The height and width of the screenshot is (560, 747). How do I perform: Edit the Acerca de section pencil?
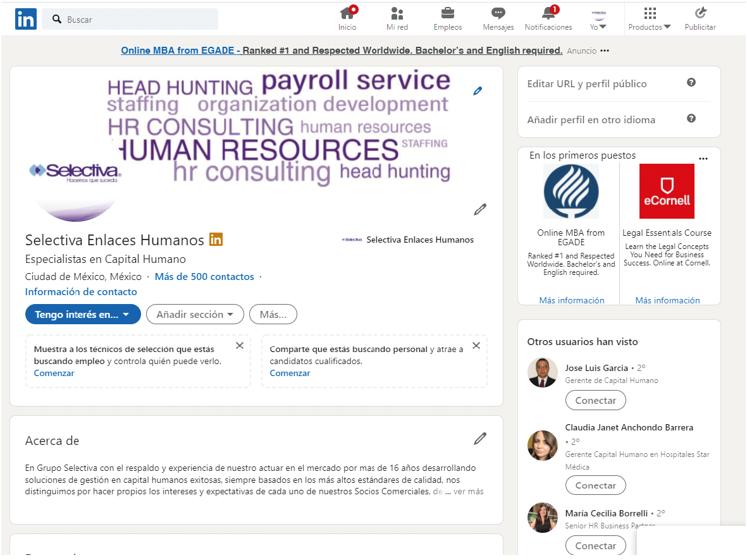pos(479,439)
